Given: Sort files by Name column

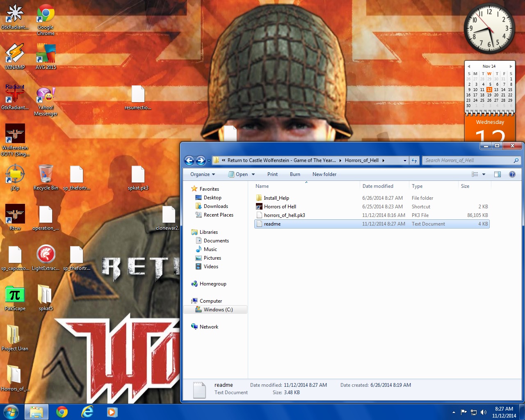Looking at the screenshot, I should click(307, 186).
